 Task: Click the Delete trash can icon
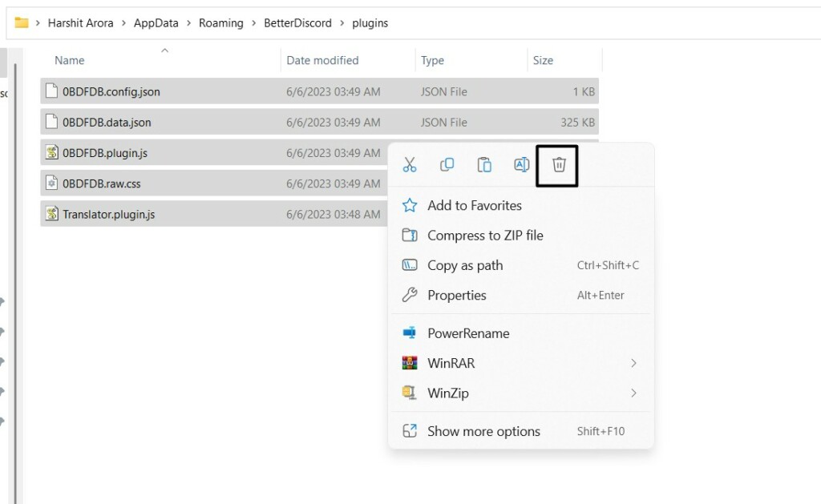(x=559, y=165)
